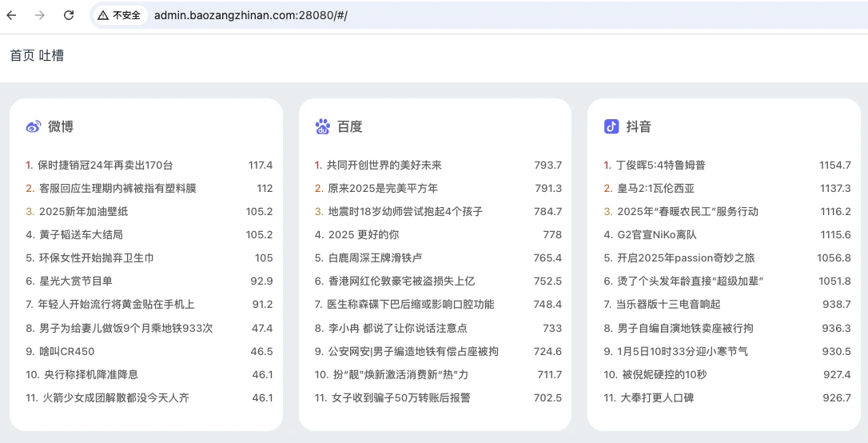Click the 微博 card heading

pos(61,127)
